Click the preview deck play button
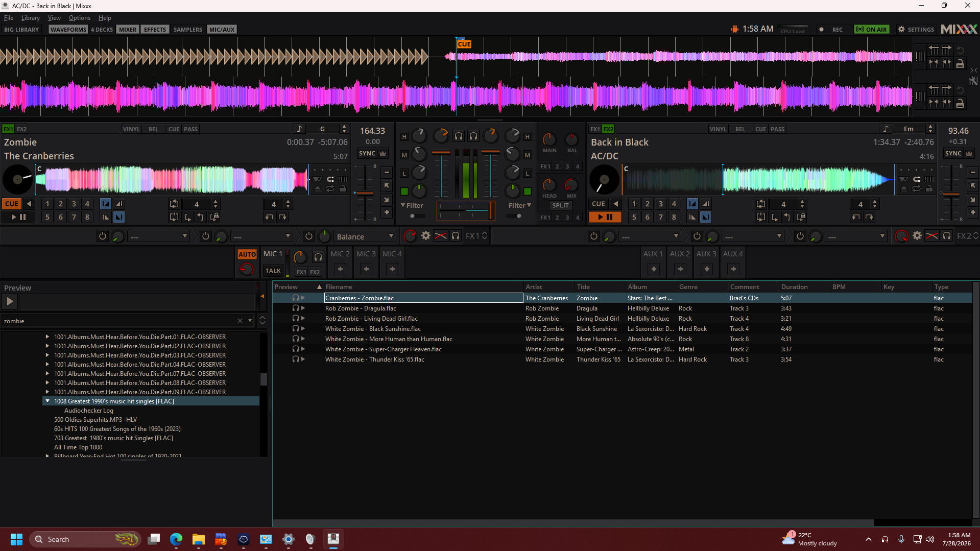The height and width of the screenshot is (551, 980). [10, 301]
